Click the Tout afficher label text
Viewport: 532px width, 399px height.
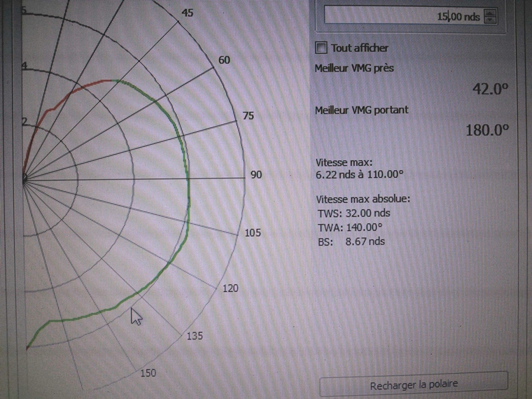click(x=359, y=48)
